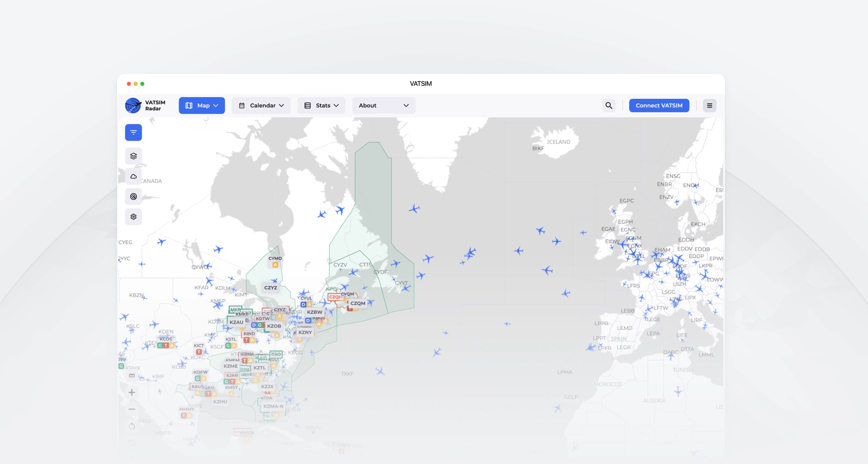Screen dimensions: 868x464
Task: Click the KCOS tower T badge
Action: pos(166,345)
